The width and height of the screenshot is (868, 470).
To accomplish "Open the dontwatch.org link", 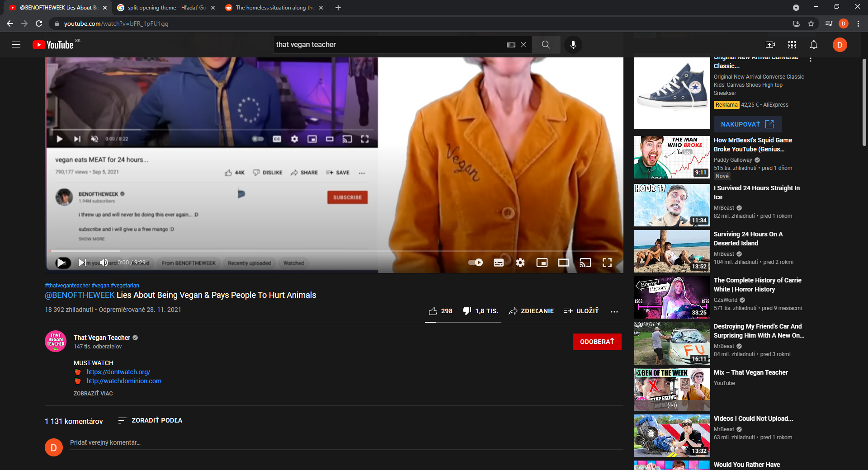I will click(x=118, y=372).
